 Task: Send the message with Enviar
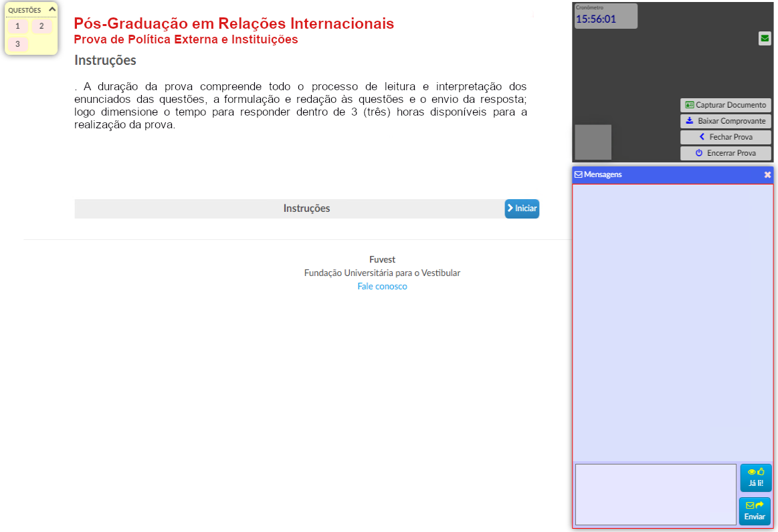click(x=755, y=511)
